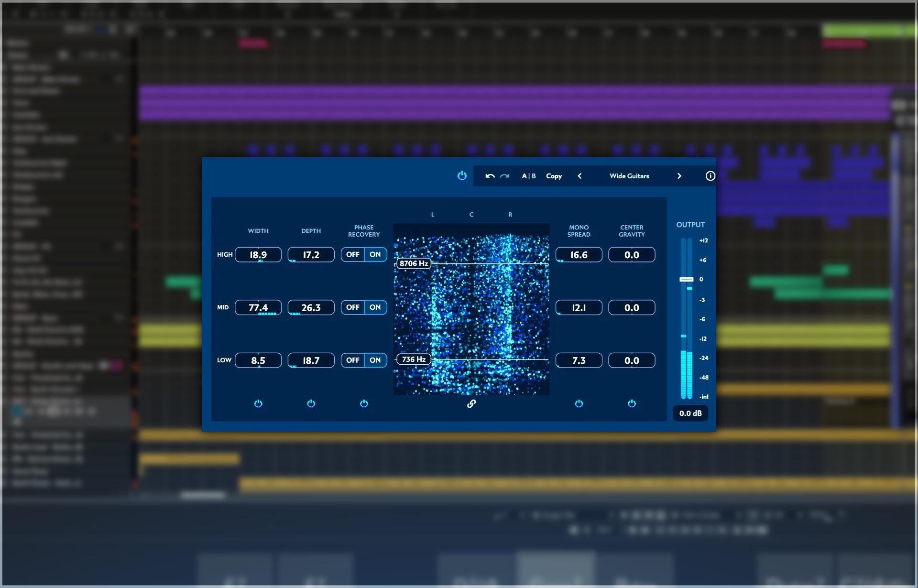
Task: Switch between A|B comparison states
Action: pyautogui.click(x=529, y=176)
